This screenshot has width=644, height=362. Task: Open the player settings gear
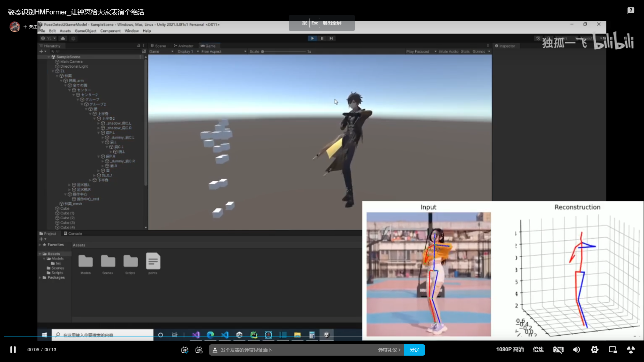click(x=595, y=350)
